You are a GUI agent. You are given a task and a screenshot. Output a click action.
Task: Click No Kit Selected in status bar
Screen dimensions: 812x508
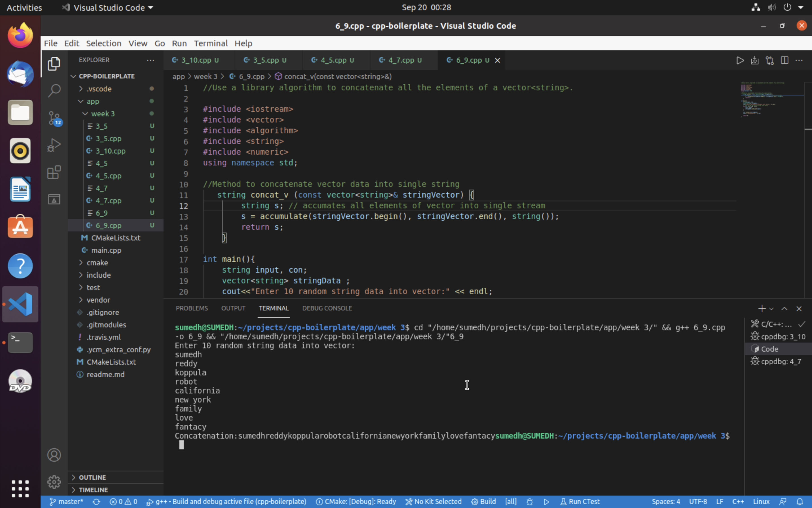click(x=433, y=502)
